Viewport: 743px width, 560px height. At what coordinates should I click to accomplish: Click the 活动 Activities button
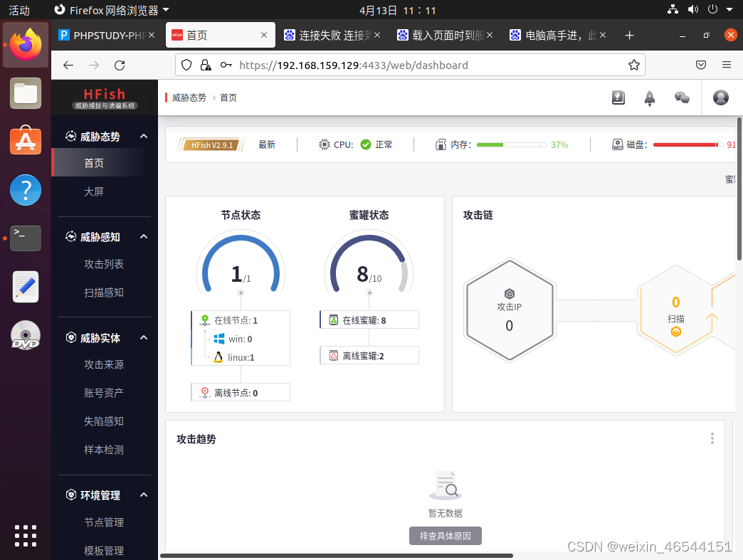[x=19, y=10]
